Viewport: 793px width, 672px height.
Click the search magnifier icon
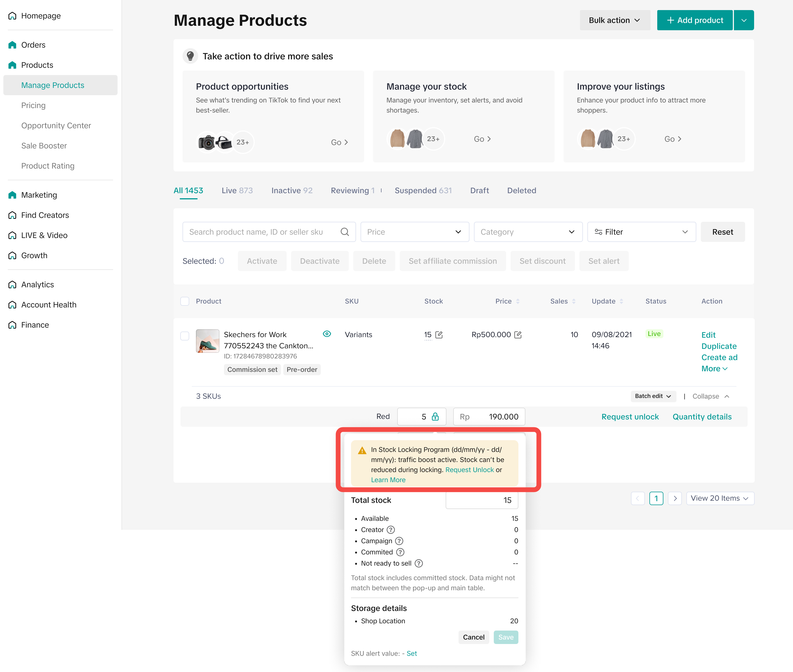(x=344, y=232)
